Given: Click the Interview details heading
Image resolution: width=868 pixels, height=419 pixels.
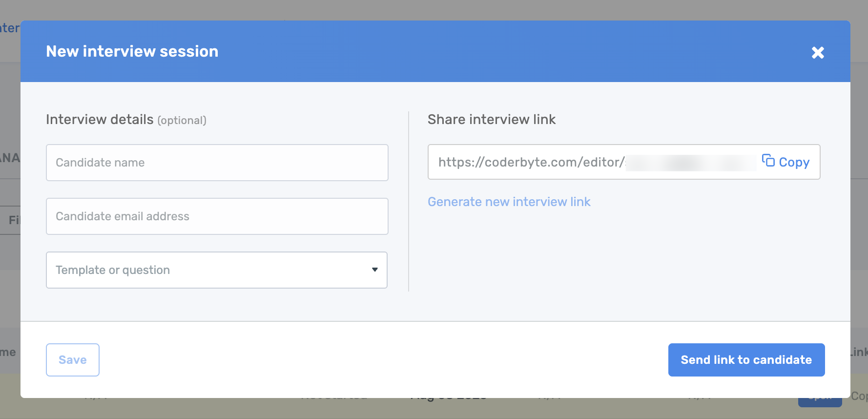Looking at the screenshot, I should pos(100,120).
